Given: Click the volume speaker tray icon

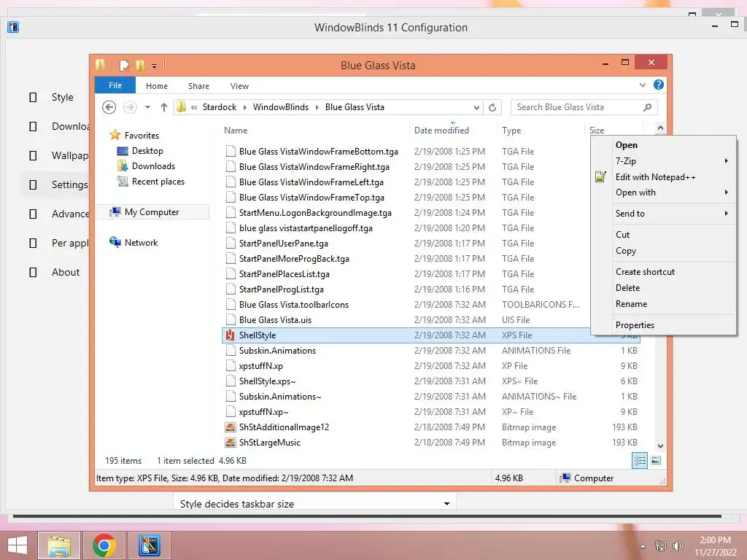Looking at the screenshot, I should [678, 546].
